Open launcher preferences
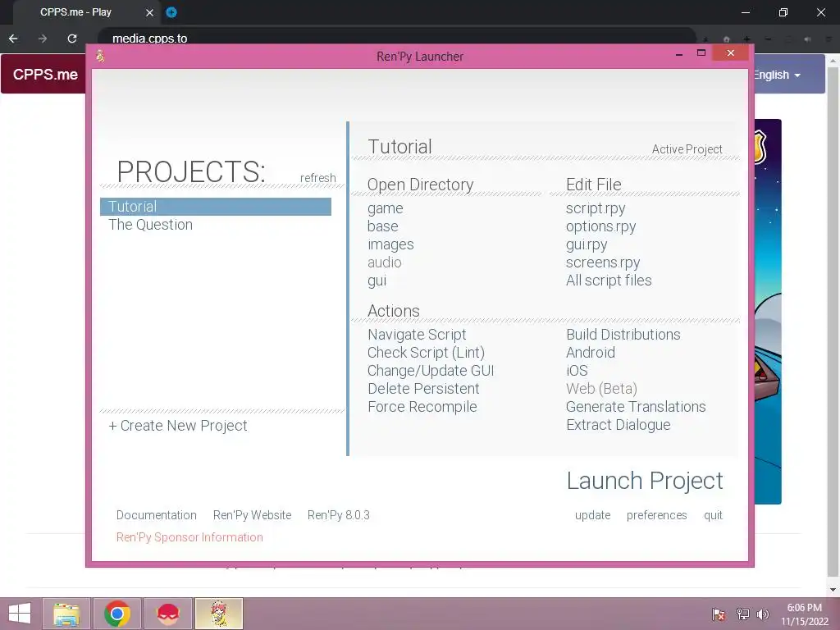Screen dimensions: 840x630 coord(657,515)
